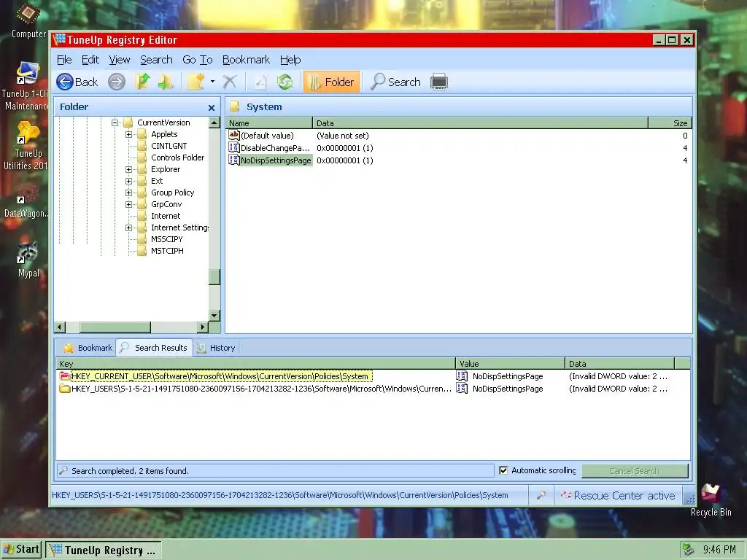Select the DisableChangePa... value
The height and width of the screenshot is (560, 747).
[275, 148]
